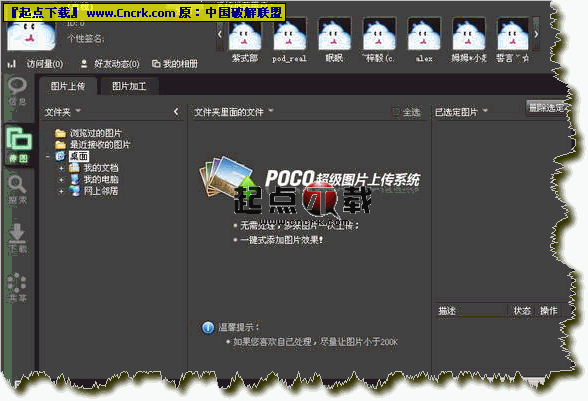The height and width of the screenshot is (401, 588).
Task: Select 网上邻居 in folder tree
Action: pyautogui.click(x=100, y=191)
